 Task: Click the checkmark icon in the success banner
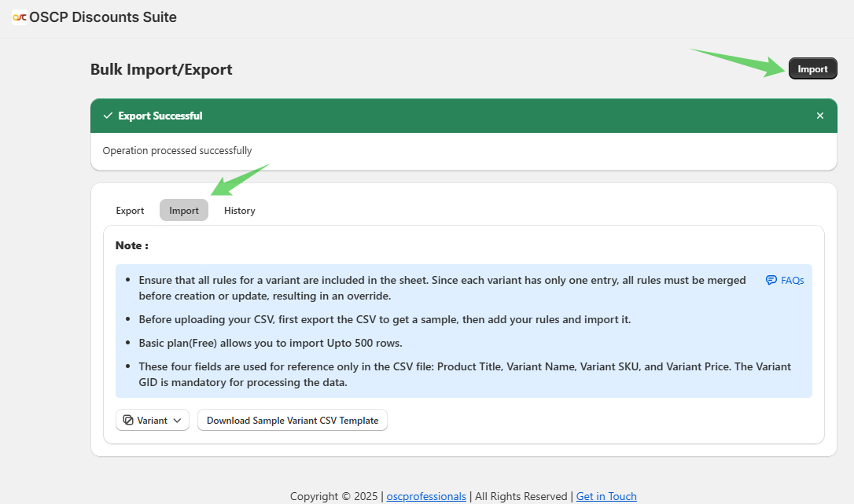[108, 116]
